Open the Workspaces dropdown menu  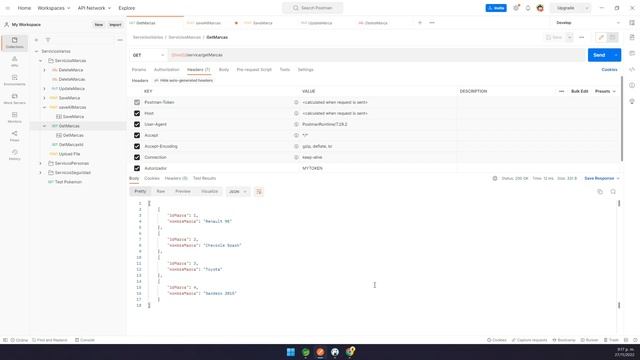(53, 8)
